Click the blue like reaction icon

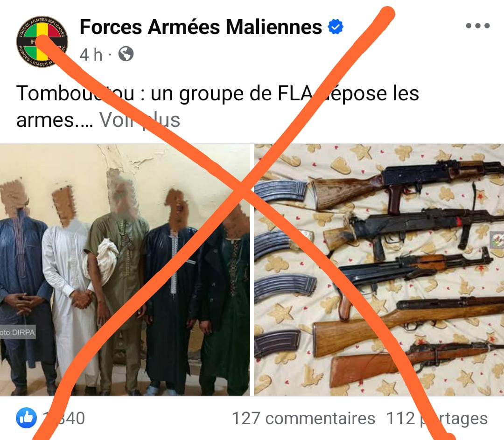point(26,418)
